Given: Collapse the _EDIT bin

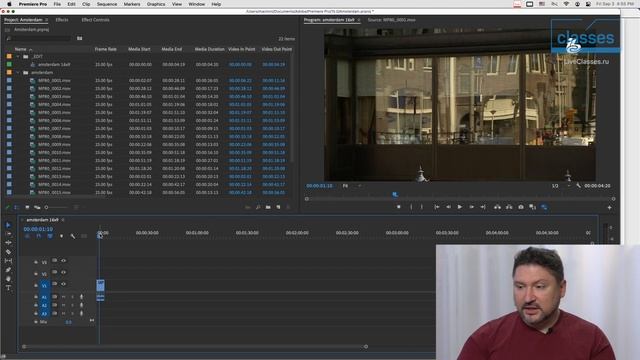Looking at the screenshot, I should click(18, 57).
